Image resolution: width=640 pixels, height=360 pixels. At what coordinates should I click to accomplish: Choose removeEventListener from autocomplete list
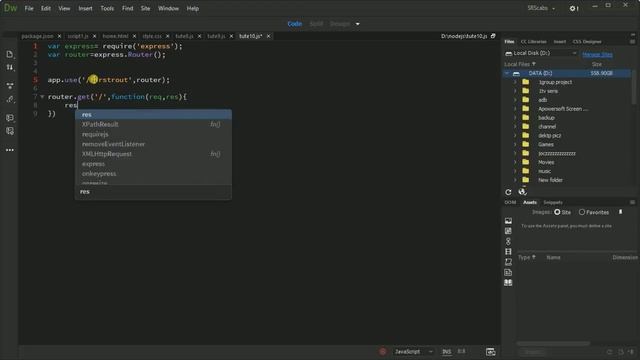pyautogui.click(x=153, y=144)
